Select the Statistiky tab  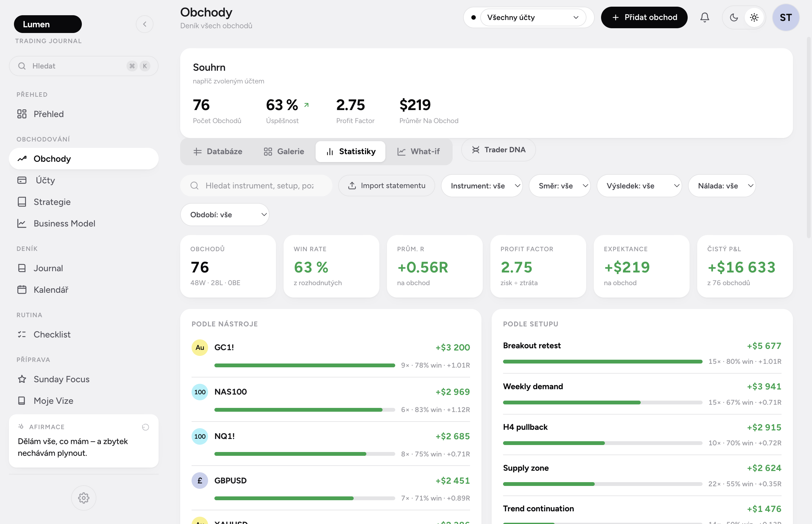point(350,151)
